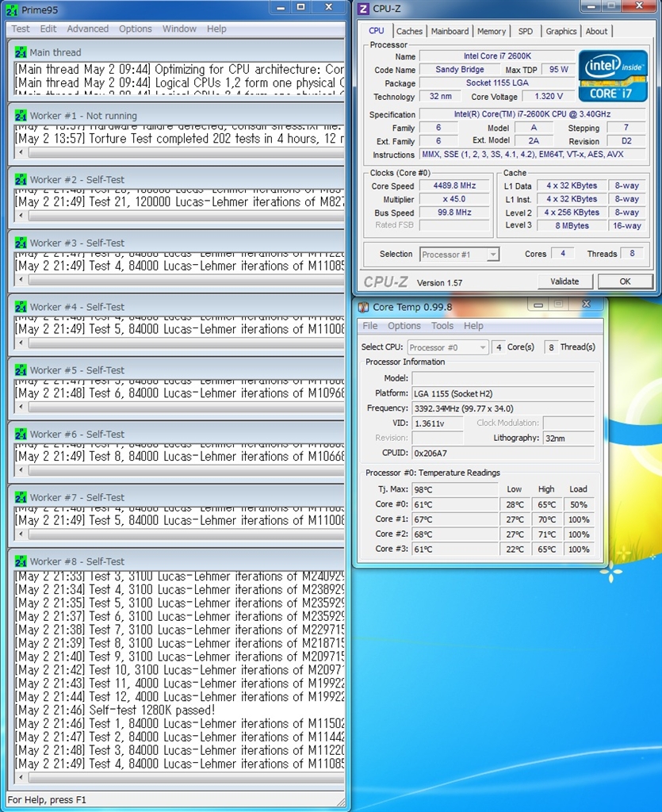Click the Worker #4 window icon
This screenshot has height=812, width=662.
point(21,307)
